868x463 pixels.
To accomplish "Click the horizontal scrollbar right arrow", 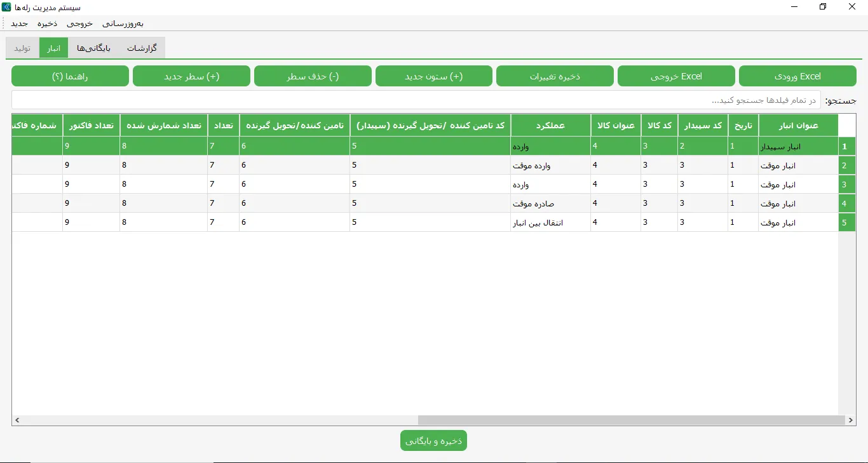I will [851, 420].
